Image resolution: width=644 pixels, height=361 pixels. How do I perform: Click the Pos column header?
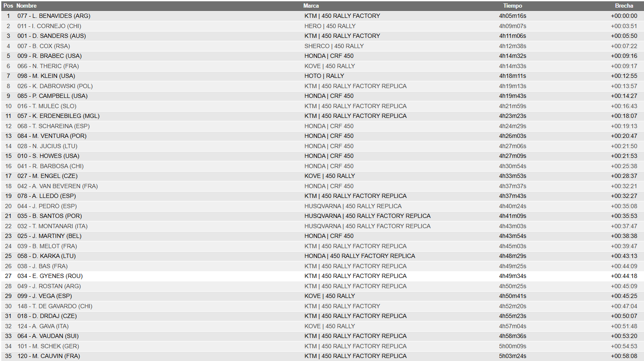[8, 6]
